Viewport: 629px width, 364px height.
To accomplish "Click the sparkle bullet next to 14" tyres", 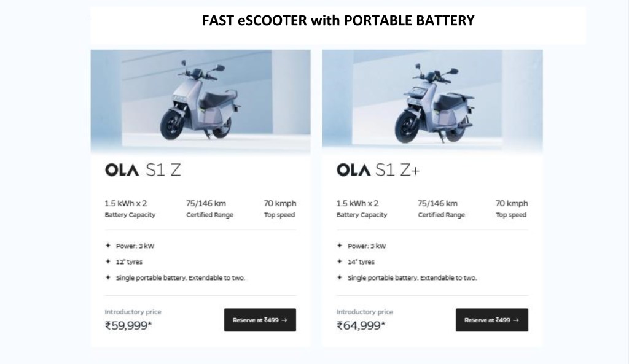I will (339, 261).
